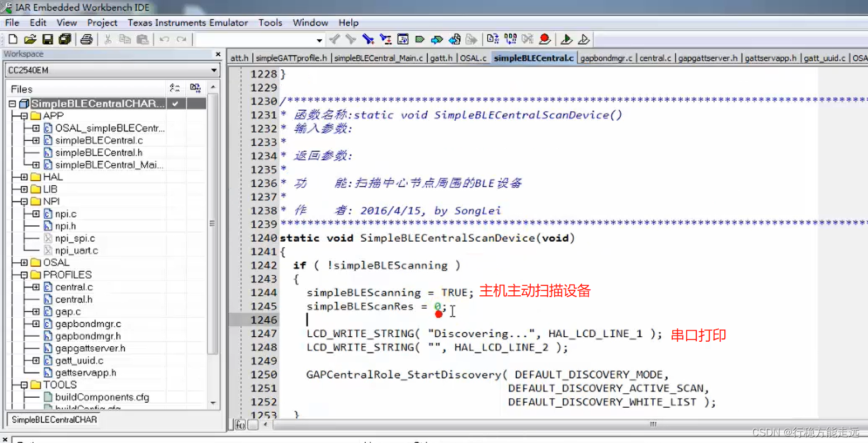Viewport: 868px width, 443px height.
Task: Switch to simpleGATTprofile.h editor tab
Action: click(291, 58)
